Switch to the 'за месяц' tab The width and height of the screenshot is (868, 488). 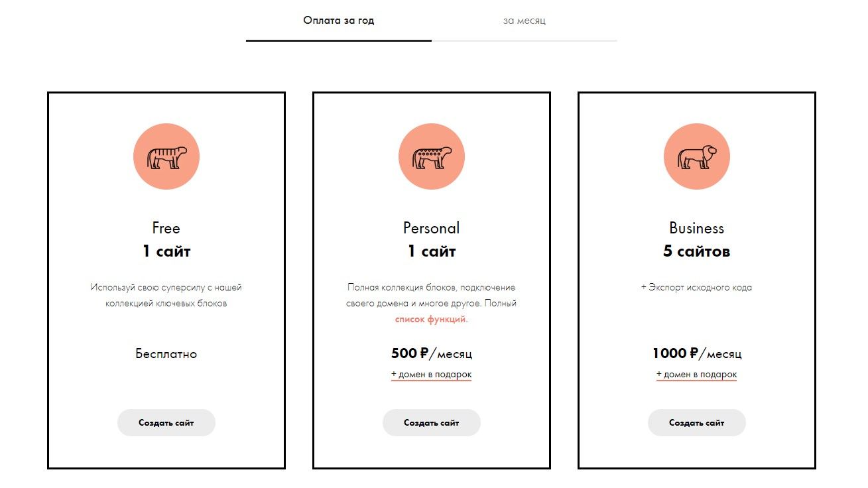point(525,21)
